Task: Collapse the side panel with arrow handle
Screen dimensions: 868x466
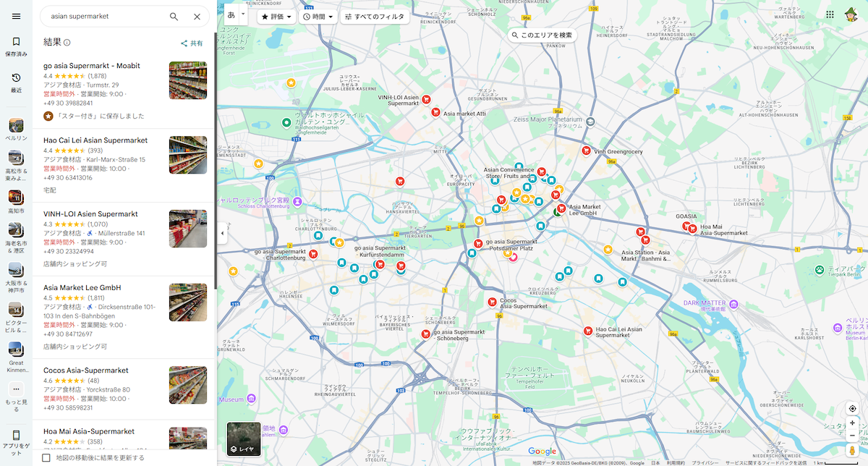Action: click(222, 234)
